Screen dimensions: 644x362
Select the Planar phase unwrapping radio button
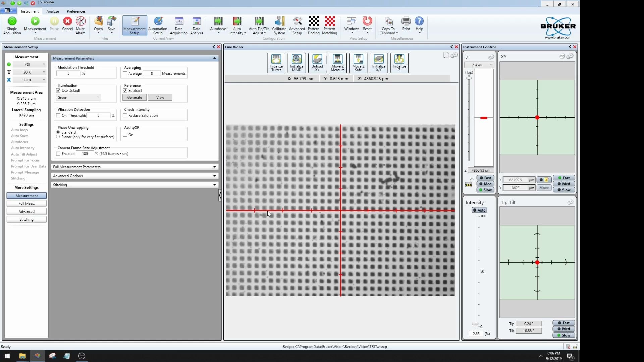click(58, 136)
